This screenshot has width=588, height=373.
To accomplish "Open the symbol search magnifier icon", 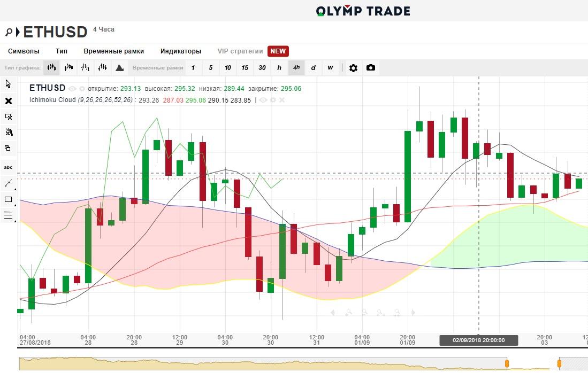I will click(x=9, y=32).
